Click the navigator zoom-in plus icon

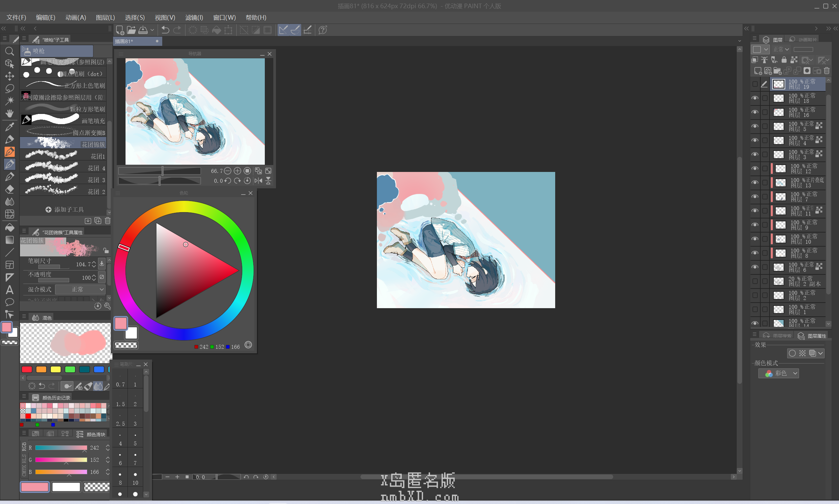[x=237, y=171]
